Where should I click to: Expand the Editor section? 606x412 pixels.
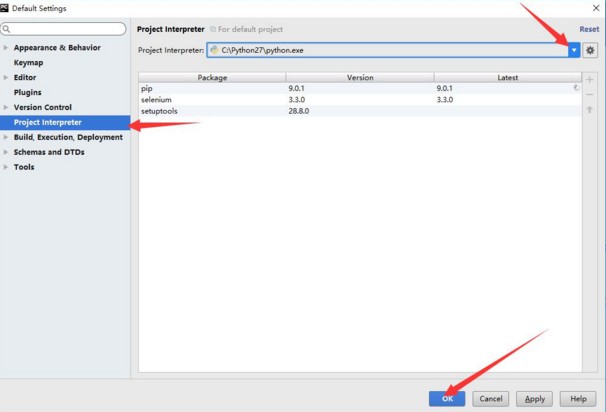5,77
